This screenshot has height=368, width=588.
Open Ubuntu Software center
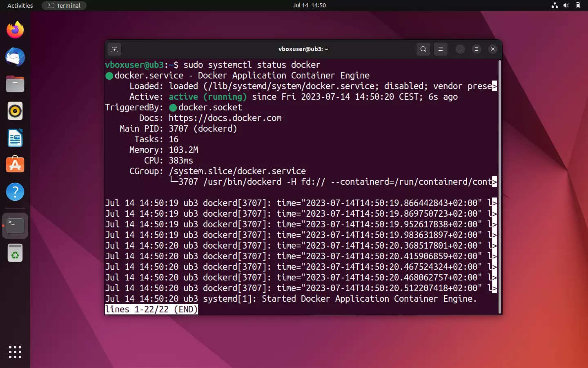pos(15,165)
